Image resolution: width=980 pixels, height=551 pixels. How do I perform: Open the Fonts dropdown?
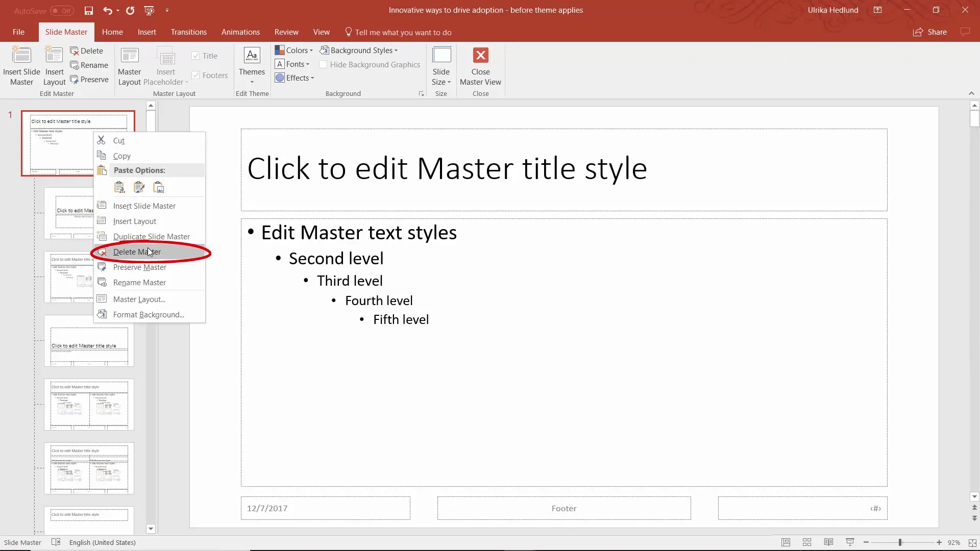click(x=292, y=64)
